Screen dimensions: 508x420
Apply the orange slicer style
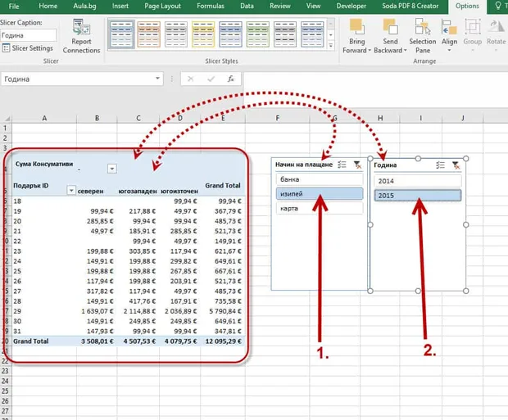point(148,34)
